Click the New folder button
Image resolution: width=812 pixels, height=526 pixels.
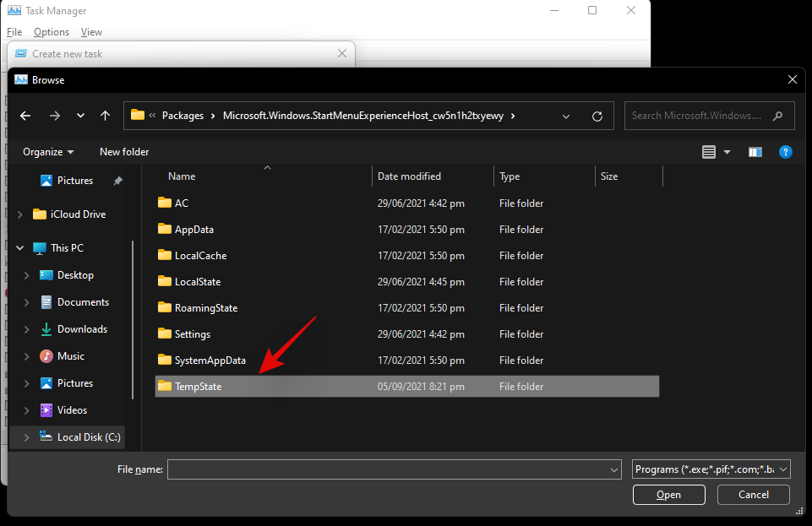click(x=124, y=152)
